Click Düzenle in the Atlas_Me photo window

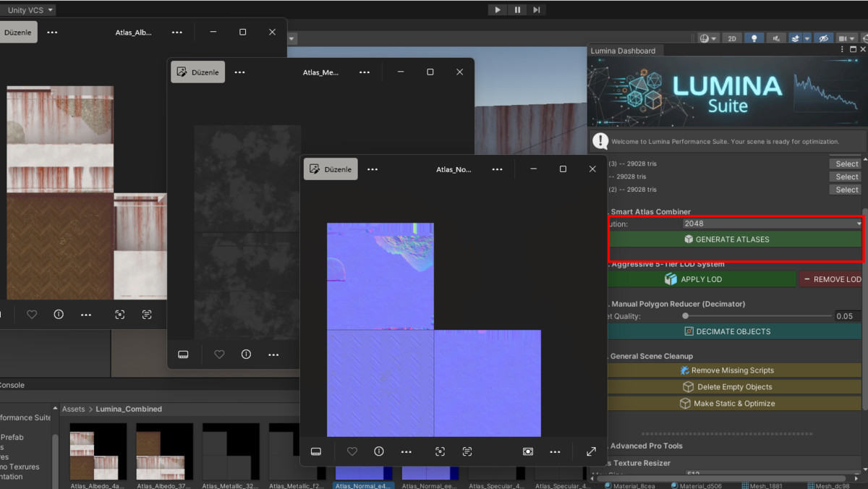pos(198,72)
